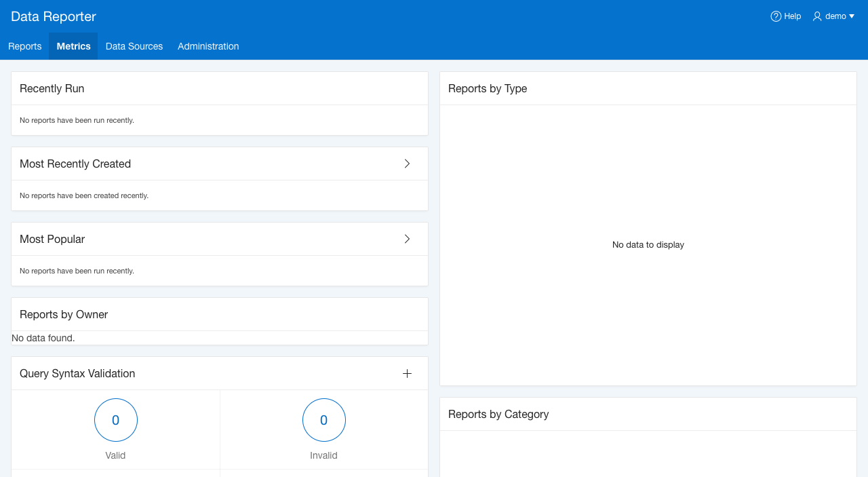Click the Valid count circle badge
The width and height of the screenshot is (868, 477).
pyautogui.click(x=116, y=420)
